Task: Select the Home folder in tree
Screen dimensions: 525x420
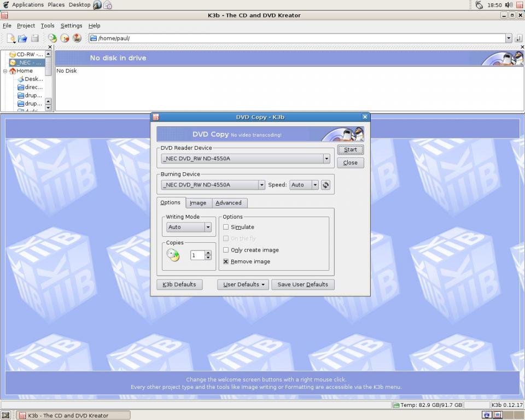Action: pos(21,71)
